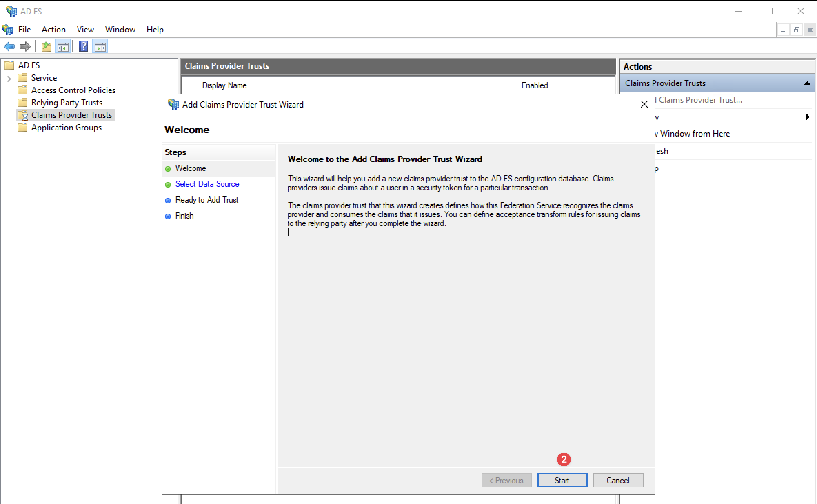Open the submenu arrow in Actions pane
This screenshot has width=817, height=504.
808,117
